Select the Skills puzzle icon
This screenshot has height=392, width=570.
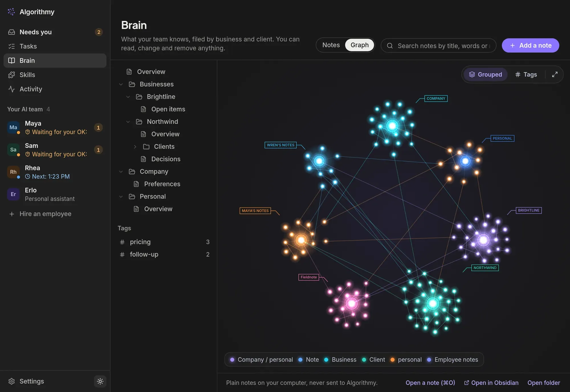click(11, 75)
